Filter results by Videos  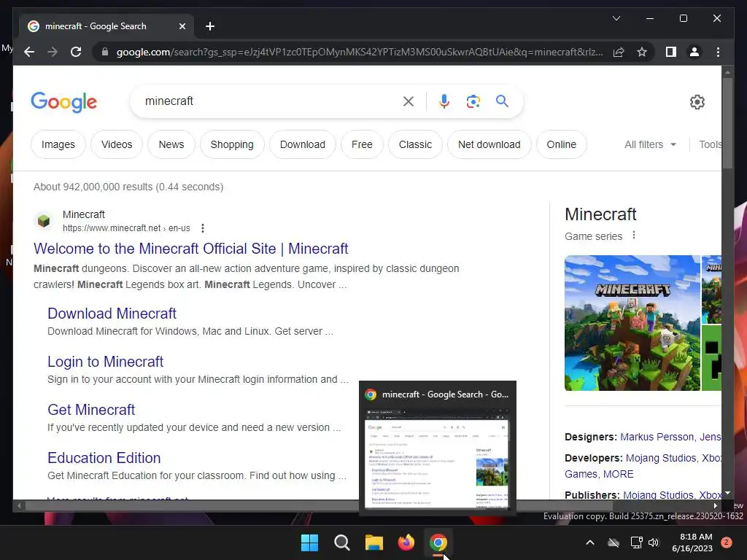(117, 144)
